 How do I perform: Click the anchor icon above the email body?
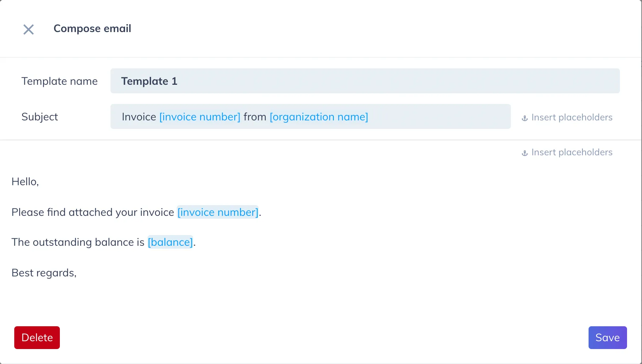tap(524, 153)
